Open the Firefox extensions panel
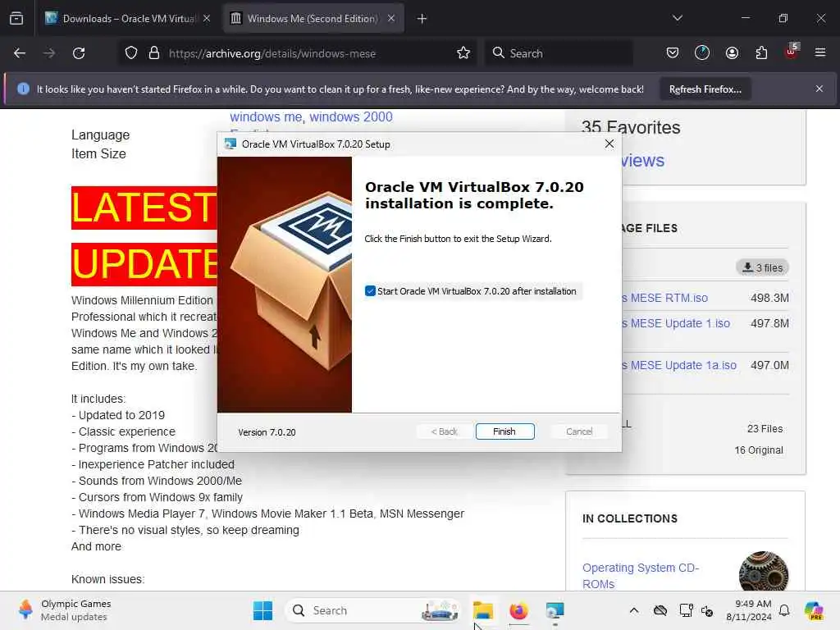Image resolution: width=840 pixels, height=630 pixels. (761, 52)
